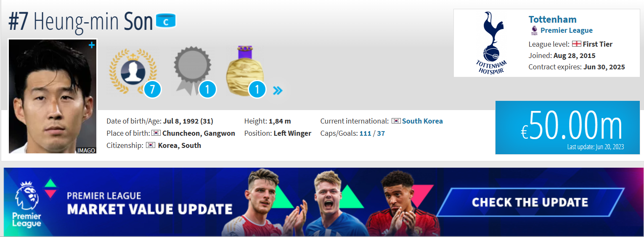Expand more achievements with double chevron arrow
Image resolution: width=644 pixels, height=237 pixels.
pyautogui.click(x=277, y=90)
